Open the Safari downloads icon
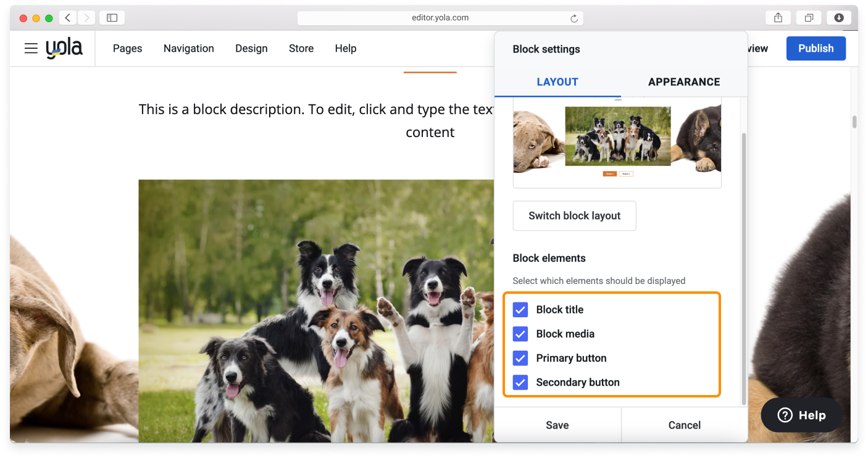Screen dimensions: 868x458 pos(839,18)
